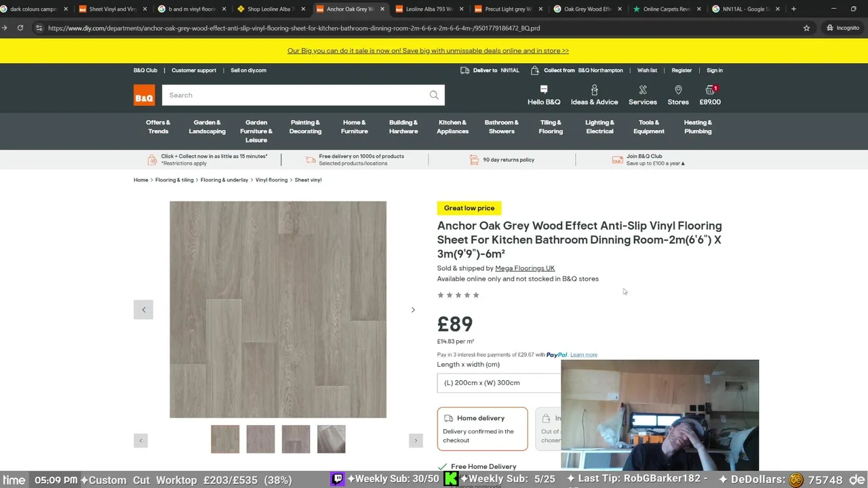Open Painting & Decorating menu

[x=305, y=127]
